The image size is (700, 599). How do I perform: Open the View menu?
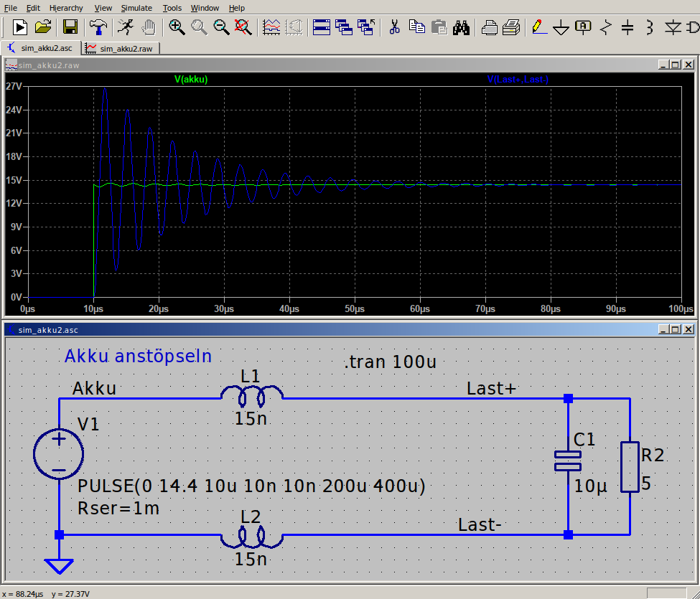[x=103, y=8]
